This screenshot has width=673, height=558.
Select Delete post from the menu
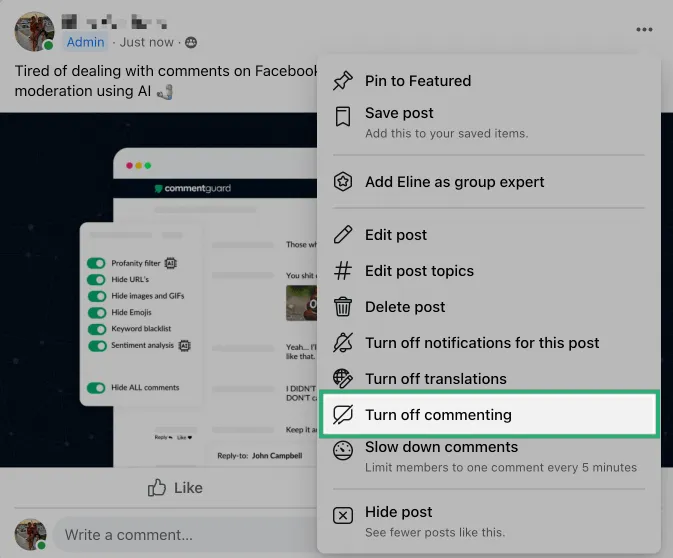tap(488, 306)
